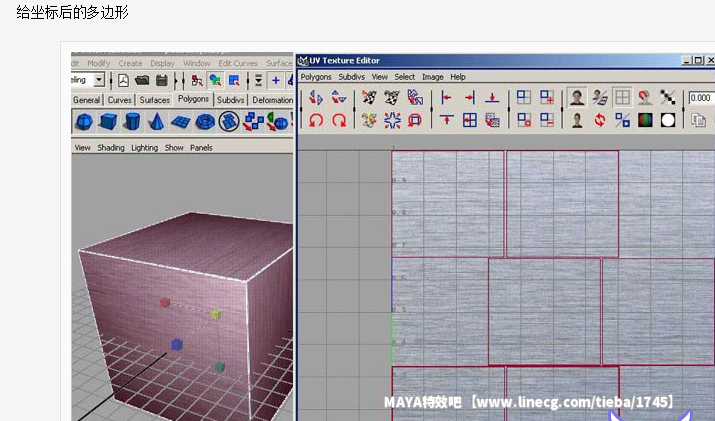This screenshot has width=715, height=421.
Task: Click the blue Grid UVs icon
Action: coord(469,120)
